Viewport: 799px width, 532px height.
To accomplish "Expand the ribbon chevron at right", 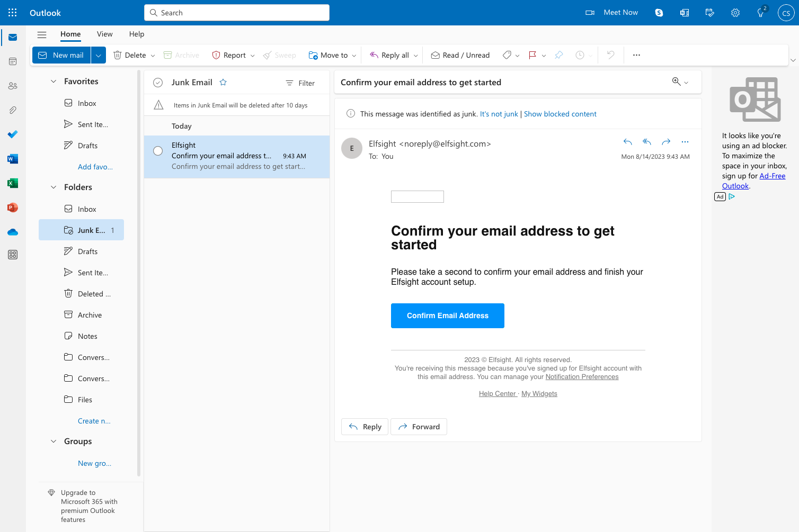I will pos(793,60).
